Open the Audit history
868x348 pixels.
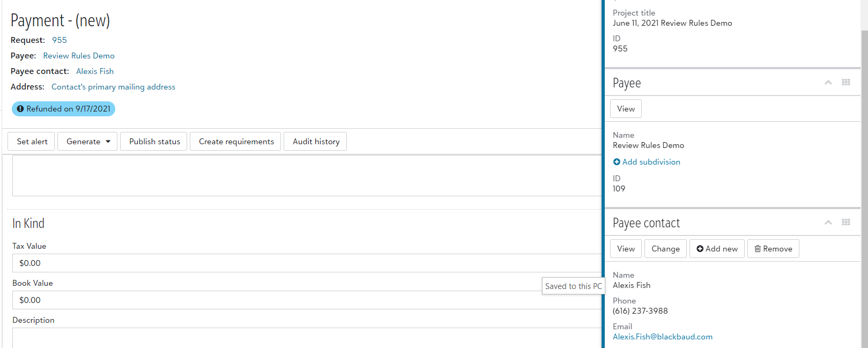[316, 142]
